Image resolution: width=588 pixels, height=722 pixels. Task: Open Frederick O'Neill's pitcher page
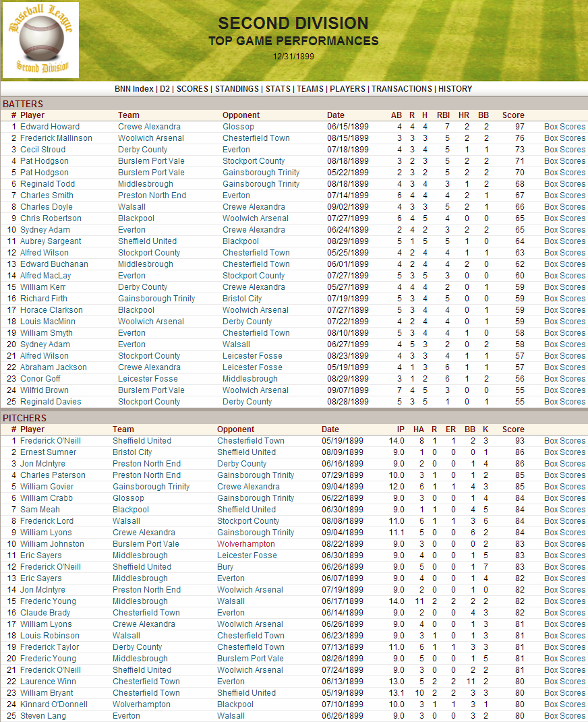pos(50,441)
